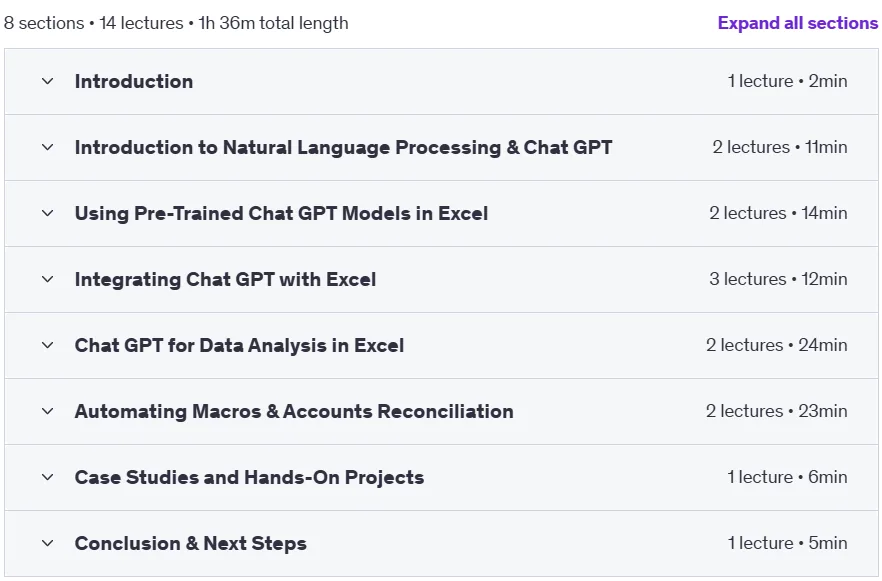Expand chevron next to Conclusion & Next Steps
The image size is (882, 581).
(x=48, y=543)
